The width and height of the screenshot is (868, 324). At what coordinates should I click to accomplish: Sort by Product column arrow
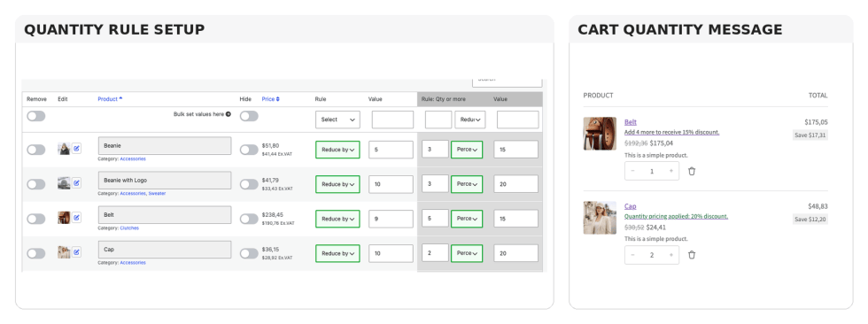click(120, 99)
